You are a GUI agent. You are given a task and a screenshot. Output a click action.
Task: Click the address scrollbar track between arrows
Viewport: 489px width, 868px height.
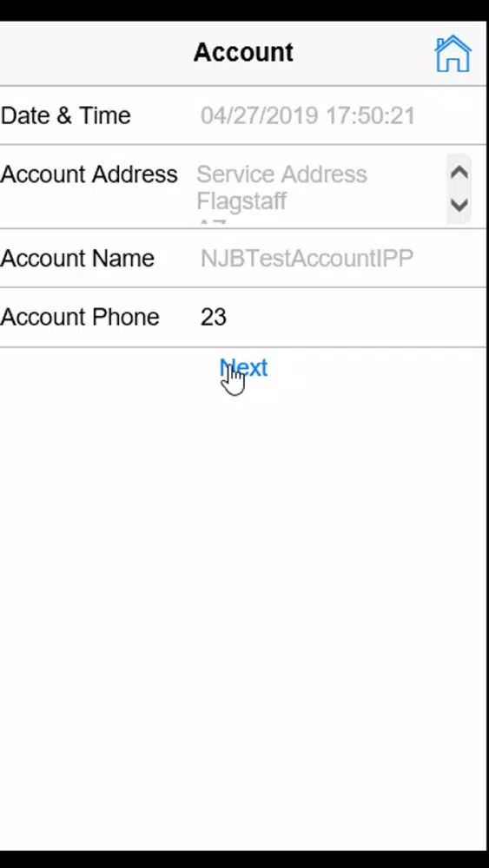(459, 188)
